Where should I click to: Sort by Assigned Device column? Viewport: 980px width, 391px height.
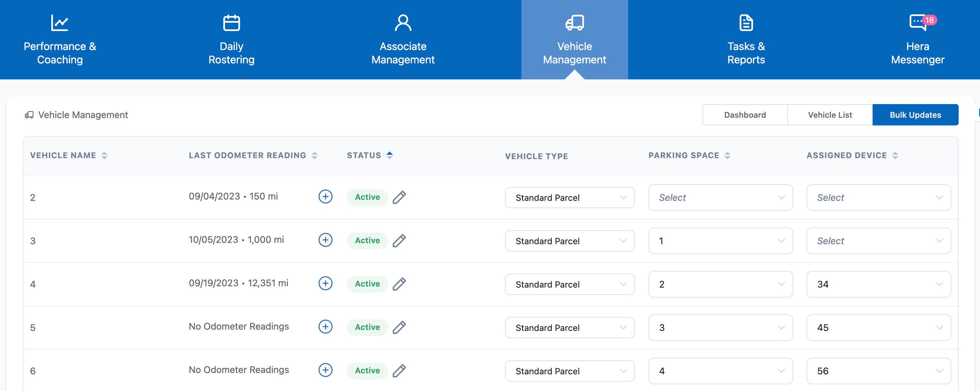coord(895,155)
